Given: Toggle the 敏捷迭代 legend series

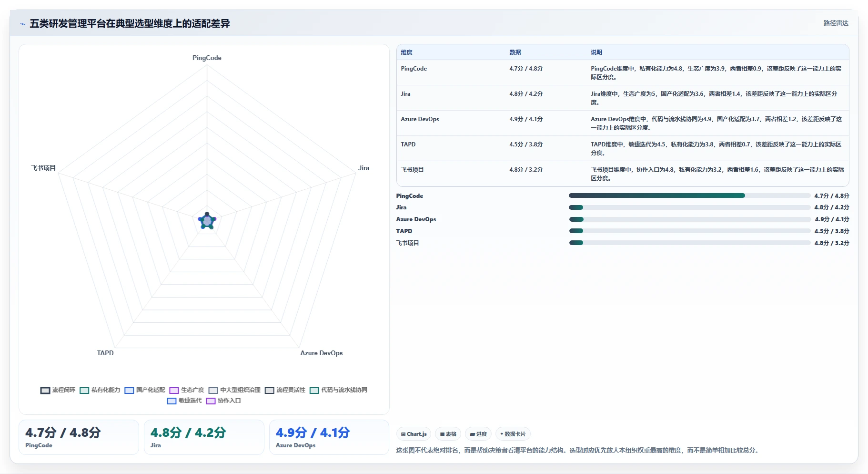Looking at the screenshot, I should [184, 401].
